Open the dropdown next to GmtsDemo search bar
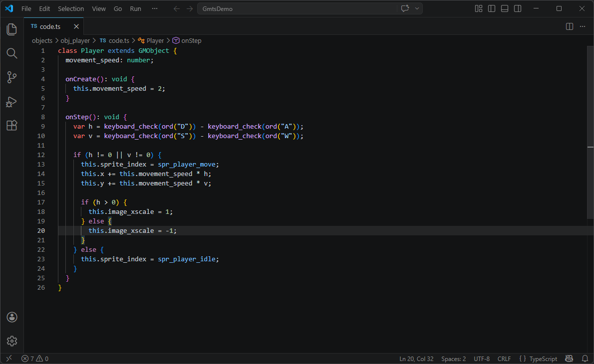Viewport: 594px width, 364px height. click(417, 8)
